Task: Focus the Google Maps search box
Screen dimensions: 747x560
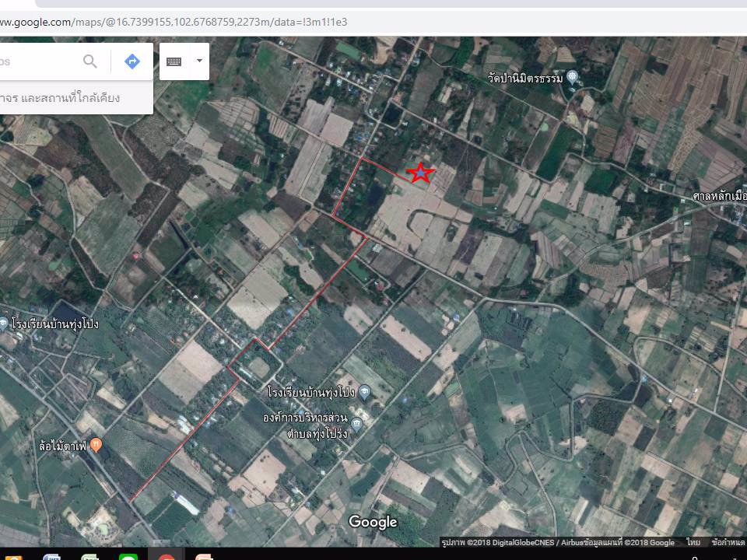Action: [35, 61]
